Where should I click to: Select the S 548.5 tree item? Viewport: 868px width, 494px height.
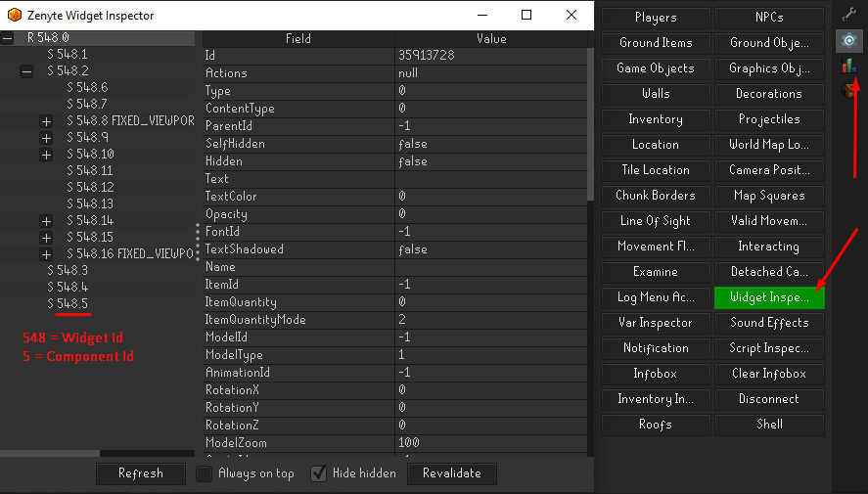point(68,303)
